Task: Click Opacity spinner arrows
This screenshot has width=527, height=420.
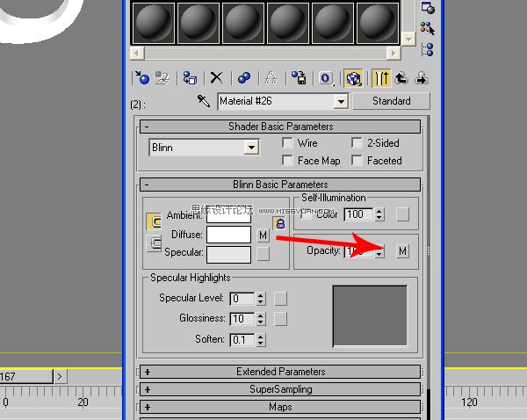Action: pyautogui.click(x=379, y=251)
